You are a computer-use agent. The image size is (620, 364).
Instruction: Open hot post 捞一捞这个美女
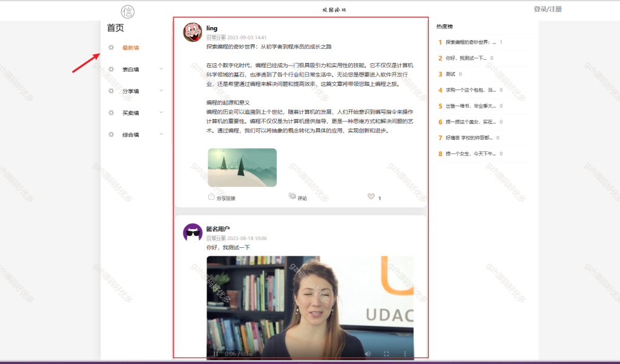470,122
